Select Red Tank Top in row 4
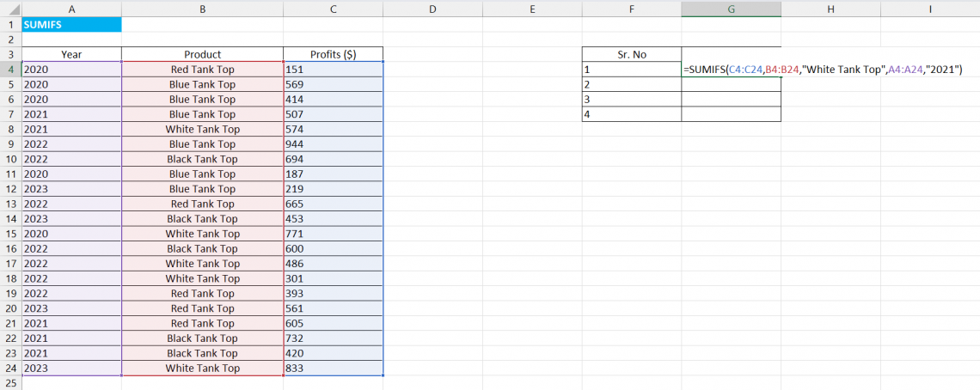980x390 pixels. click(x=202, y=70)
